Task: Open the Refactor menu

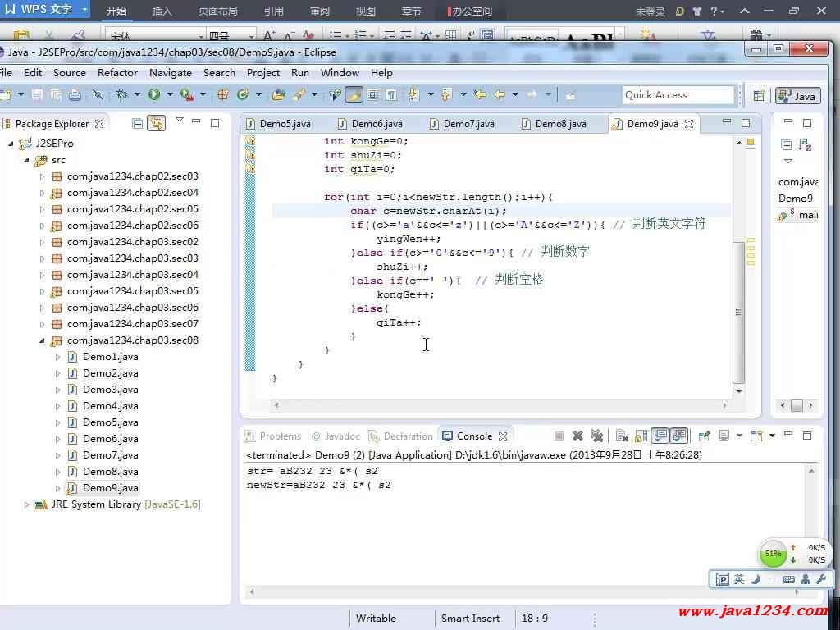Action: click(x=117, y=72)
